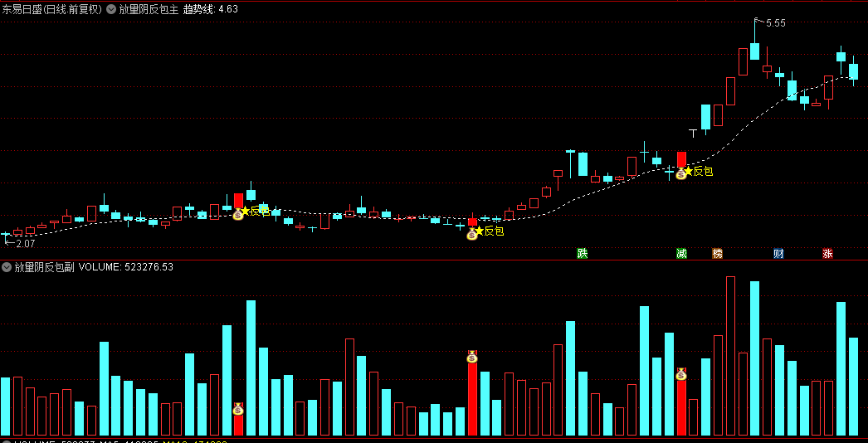Click the money bag by the 反包 signal crossing the trend line
This screenshot has width=868, height=443.
[238, 214]
